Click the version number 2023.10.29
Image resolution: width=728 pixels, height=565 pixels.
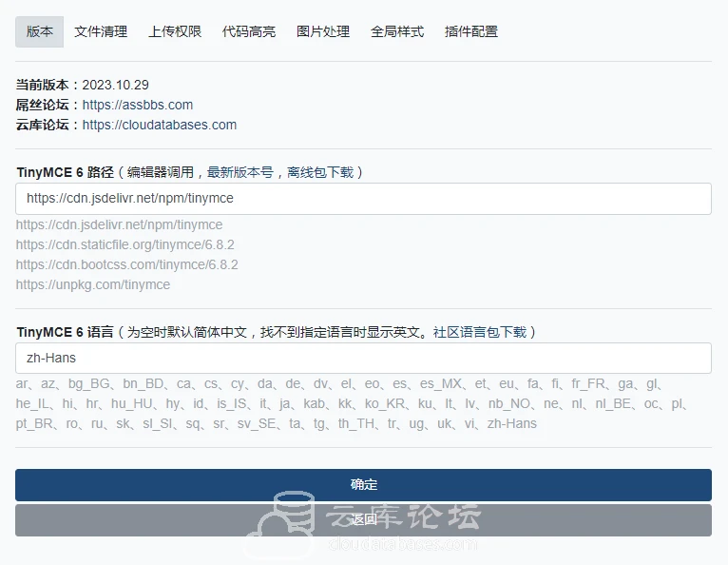tap(116, 85)
